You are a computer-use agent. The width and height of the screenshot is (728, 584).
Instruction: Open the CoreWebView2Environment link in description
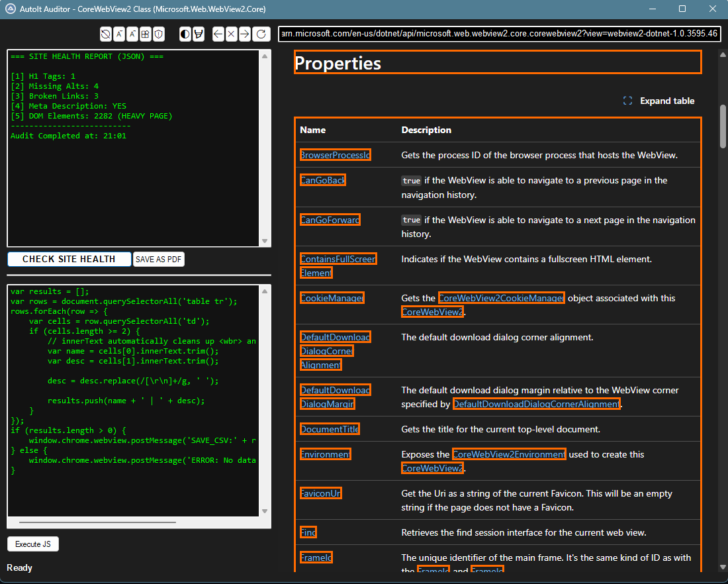pos(509,454)
